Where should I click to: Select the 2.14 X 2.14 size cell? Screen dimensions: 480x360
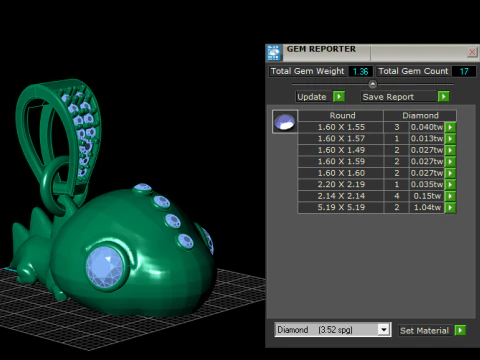point(341,196)
